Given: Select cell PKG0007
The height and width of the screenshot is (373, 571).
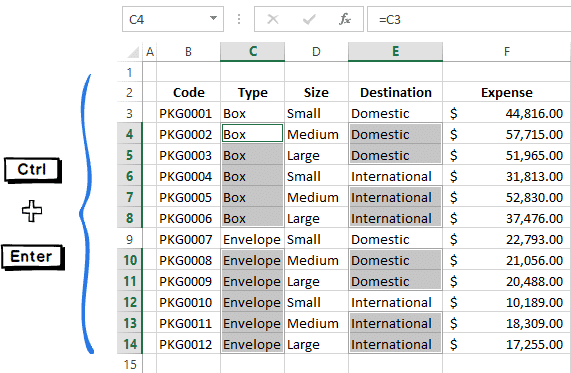Looking at the screenshot, I should 188,239.
